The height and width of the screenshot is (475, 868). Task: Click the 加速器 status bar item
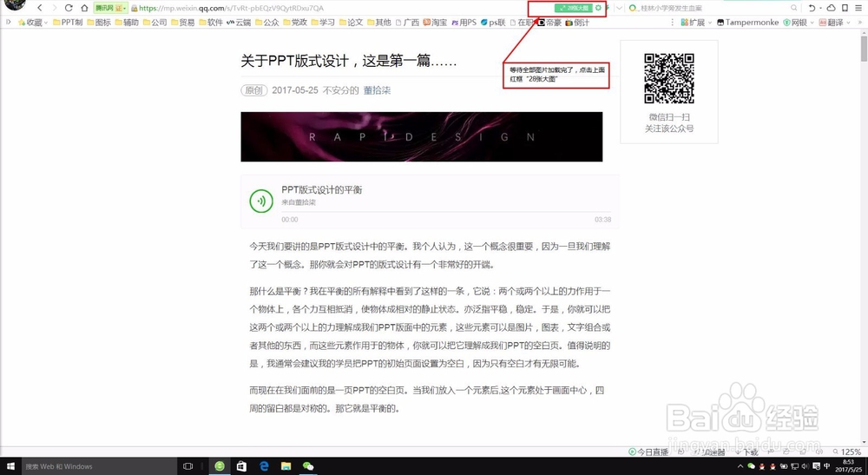(x=710, y=452)
